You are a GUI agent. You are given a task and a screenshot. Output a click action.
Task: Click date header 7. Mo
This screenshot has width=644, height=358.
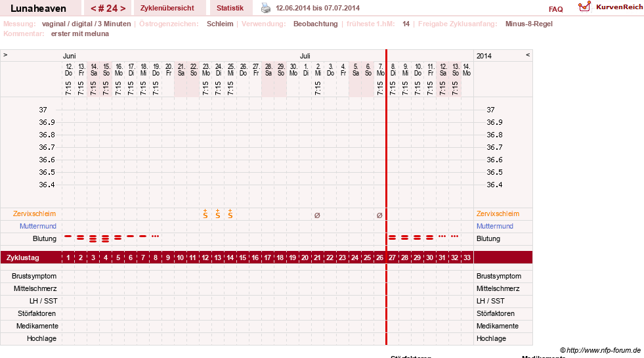click(380, 70)
